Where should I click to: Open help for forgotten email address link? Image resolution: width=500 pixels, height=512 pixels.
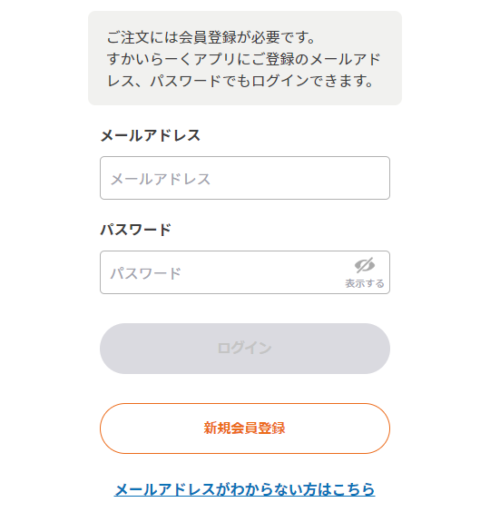245,490
